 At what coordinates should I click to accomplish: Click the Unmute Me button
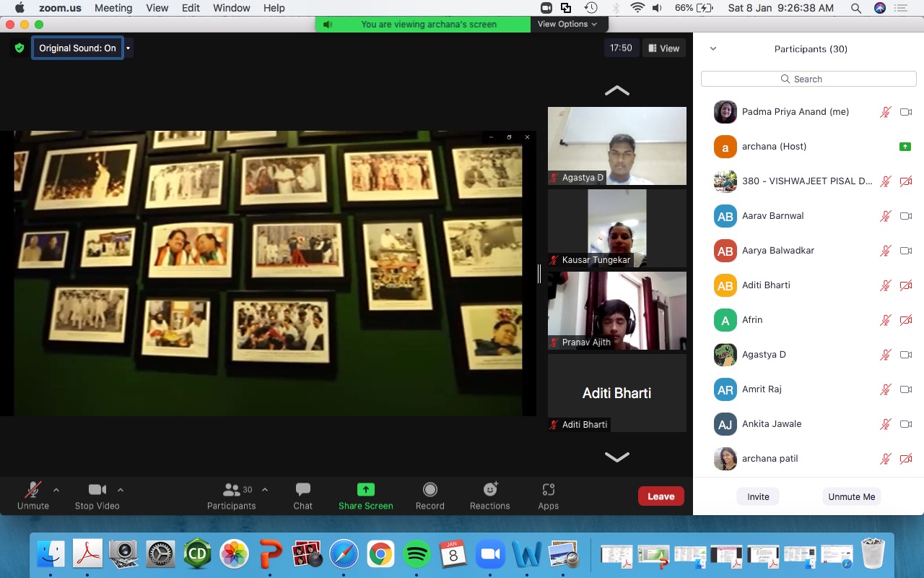(851, 497)
